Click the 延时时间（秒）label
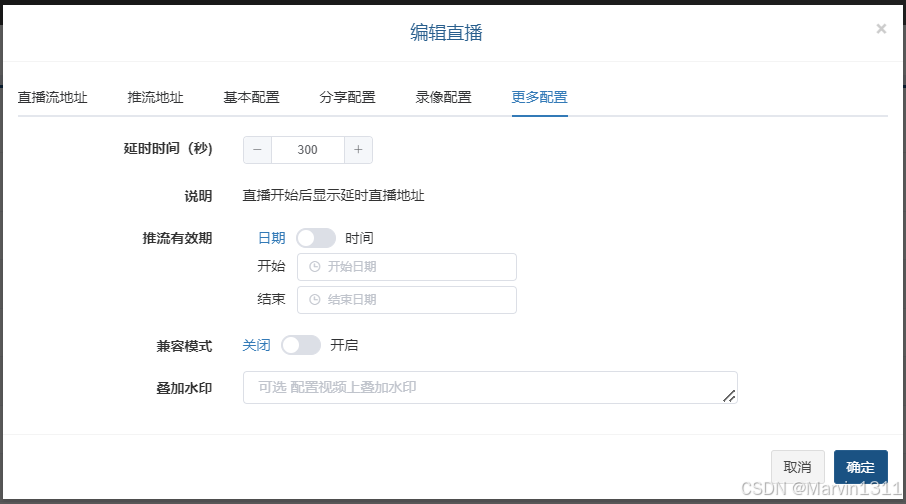The width and height of the screenshot is (906, 504). (168, 149)
